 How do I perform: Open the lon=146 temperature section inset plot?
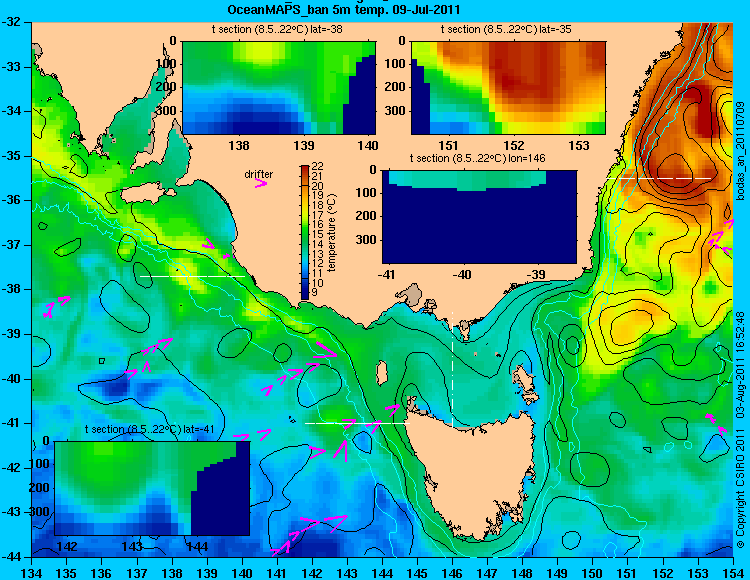[x=479, y=217]
